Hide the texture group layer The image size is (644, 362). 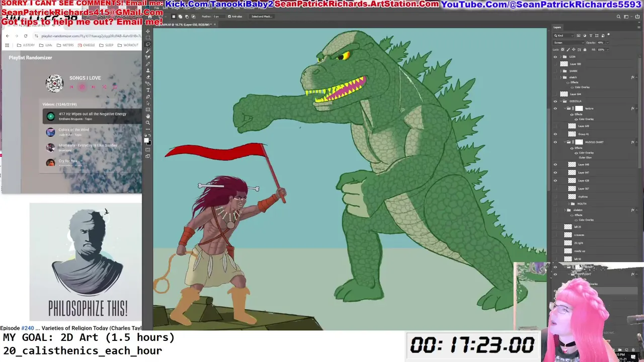tap(555, 108)
